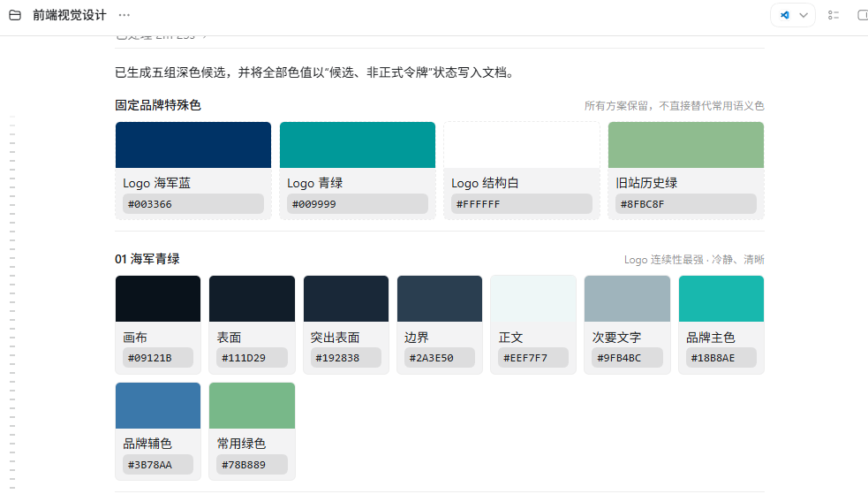Click the 突出表面 label
The image size is (868, 494).
335,338
